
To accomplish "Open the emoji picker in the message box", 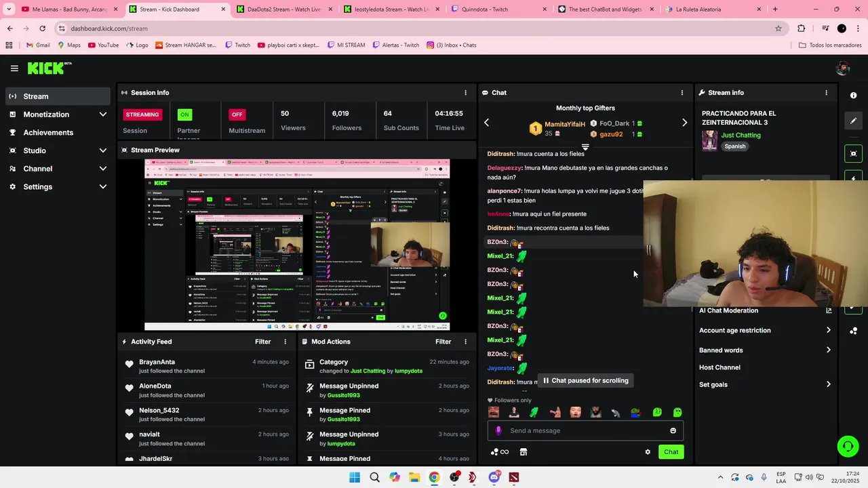I will pyautogui.click(x=673, y=430).
